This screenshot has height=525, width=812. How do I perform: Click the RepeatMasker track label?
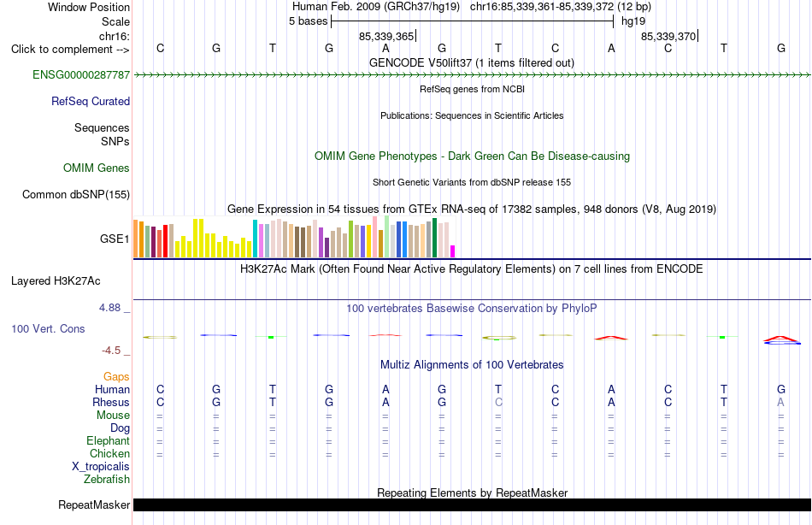94,504
